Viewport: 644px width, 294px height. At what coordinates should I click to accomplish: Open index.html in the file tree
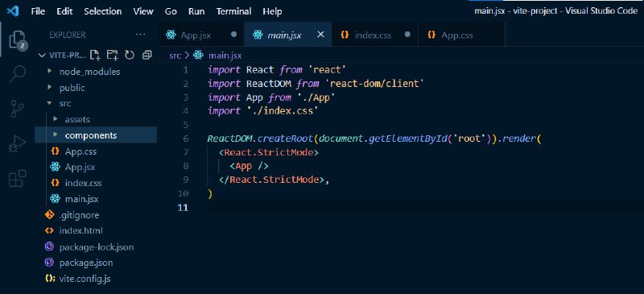pos(81,230)
